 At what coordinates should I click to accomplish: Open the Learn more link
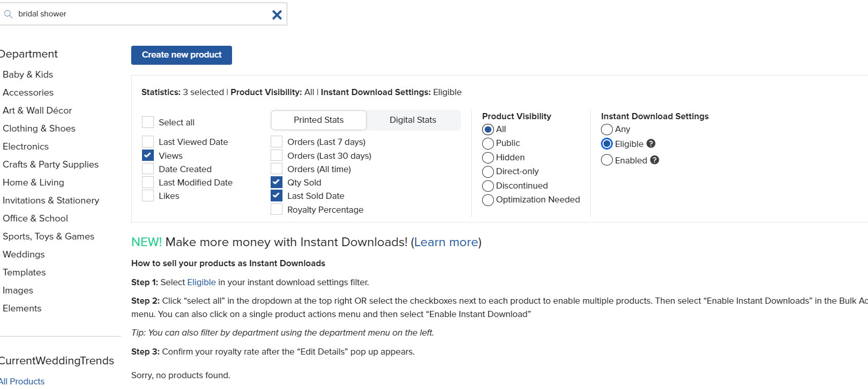(446, 242)
